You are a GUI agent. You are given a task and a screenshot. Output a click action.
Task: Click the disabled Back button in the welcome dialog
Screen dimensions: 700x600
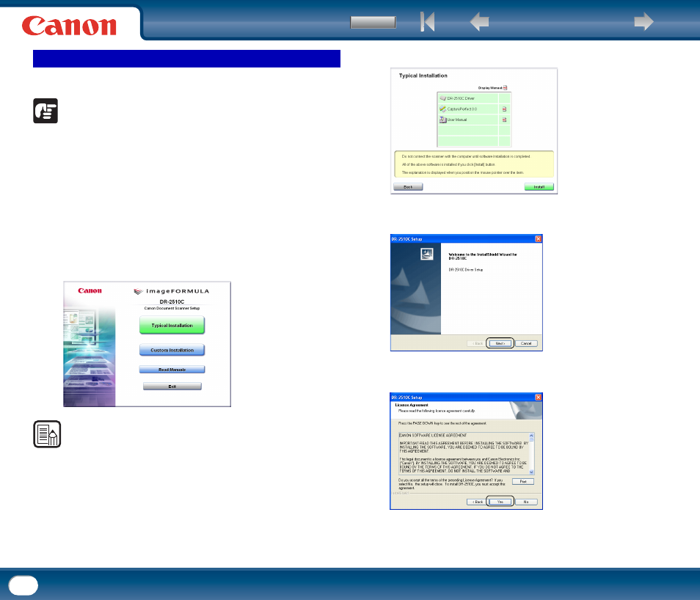pos(477,343)
